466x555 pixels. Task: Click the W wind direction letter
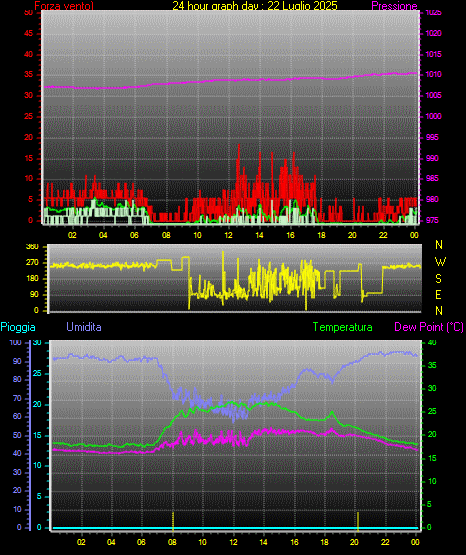click(x=440, y=262)
